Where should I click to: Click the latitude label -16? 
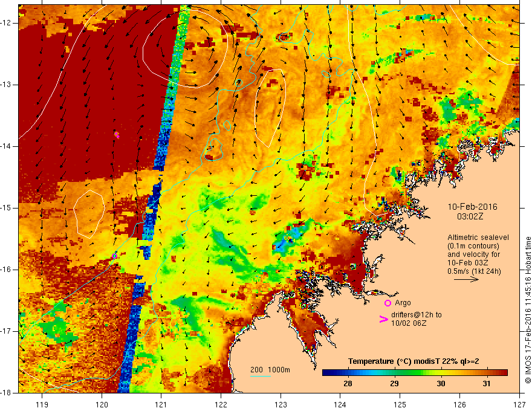pos(6,270)
